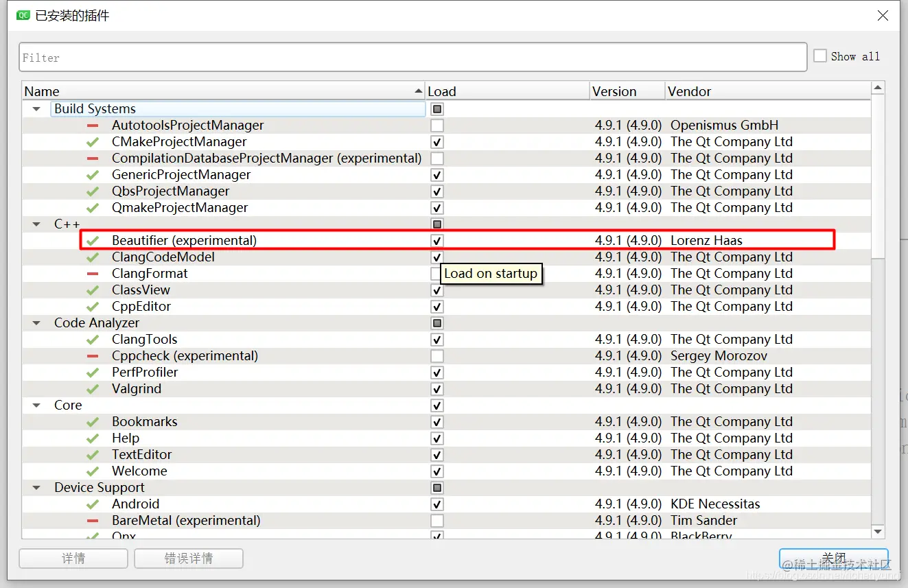The image size is (908, 588).
Task: Toggle Load checkbox for Beautifier (experimental)
Action: pyautogui.click(x=437, y=241)
